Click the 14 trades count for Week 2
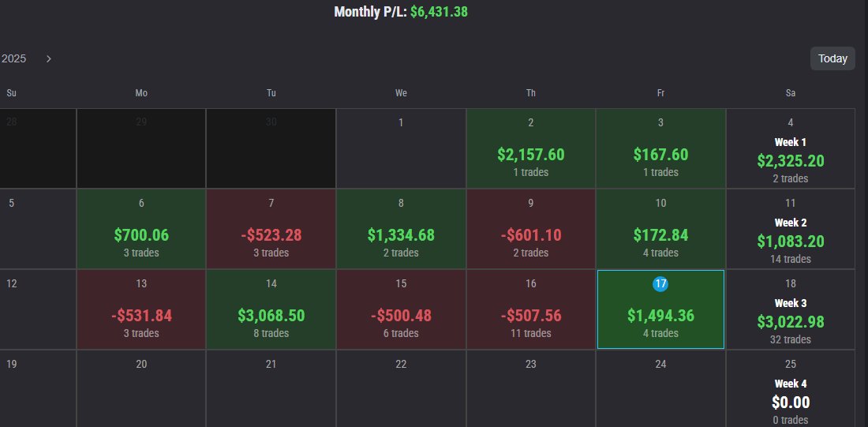868x427 pixels. pyautogui.click(x=791, y=259)
